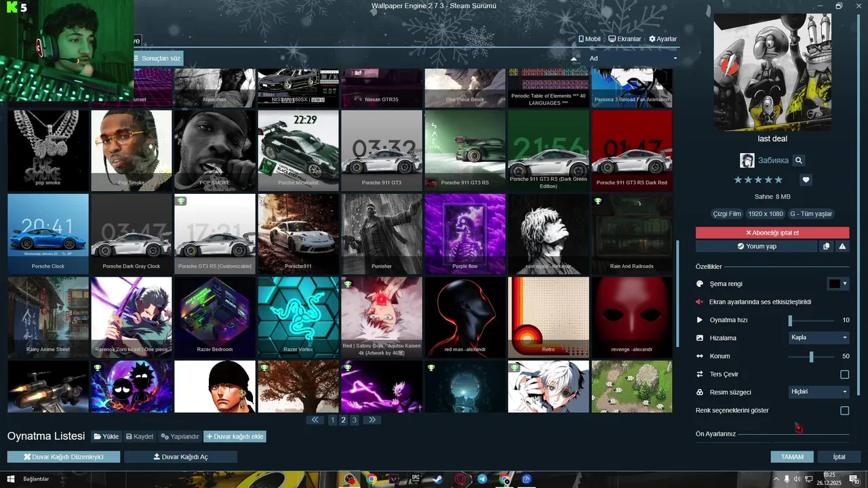Click the Kaydet playlist button
Image resolution: width=868 pixels, height=488 pixels.
pyautogui.click(x=140, y=436)
